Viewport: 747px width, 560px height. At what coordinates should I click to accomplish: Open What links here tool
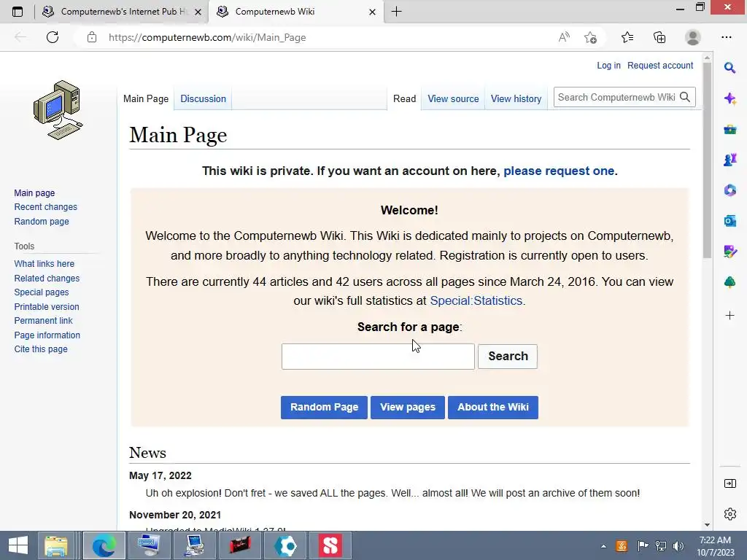44,263
